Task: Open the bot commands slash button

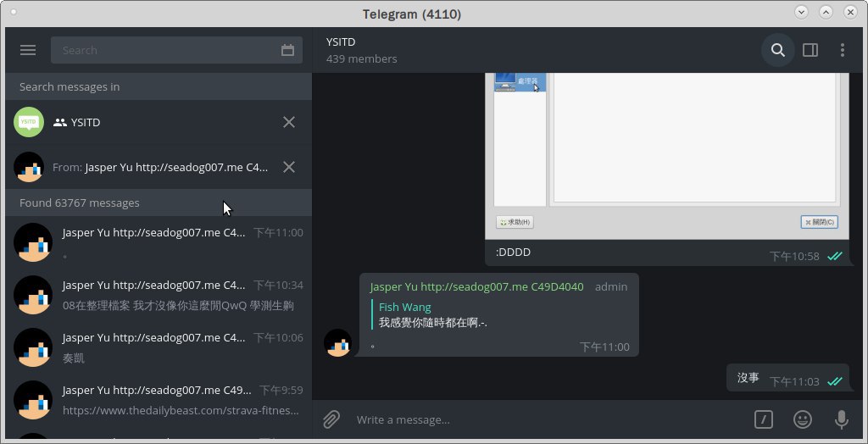Action: pyautogui.click(x=764, y=419)
